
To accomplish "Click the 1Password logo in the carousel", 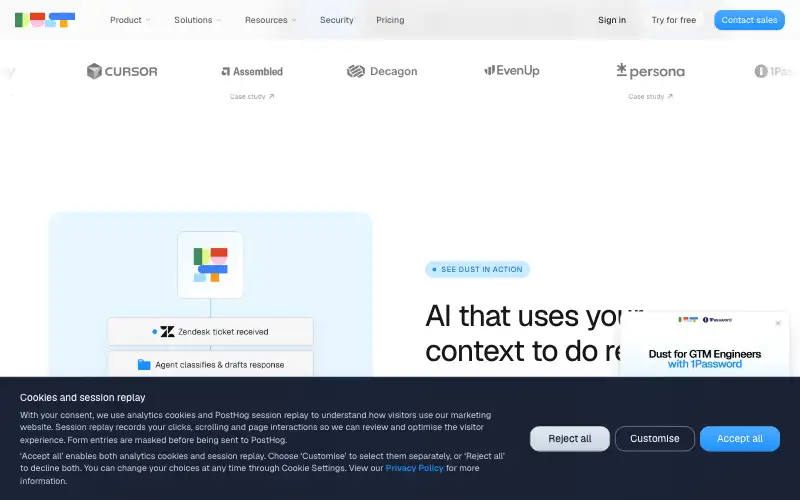I will [776, 71].
